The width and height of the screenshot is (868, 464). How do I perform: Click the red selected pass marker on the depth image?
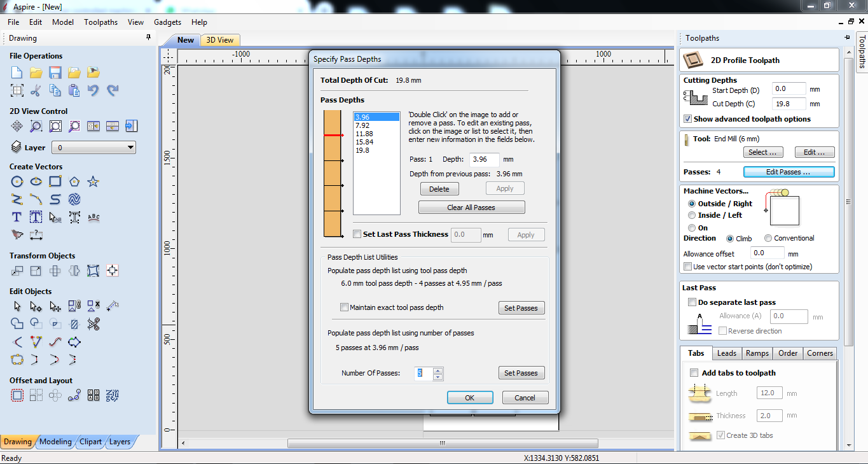pos(333,136)
